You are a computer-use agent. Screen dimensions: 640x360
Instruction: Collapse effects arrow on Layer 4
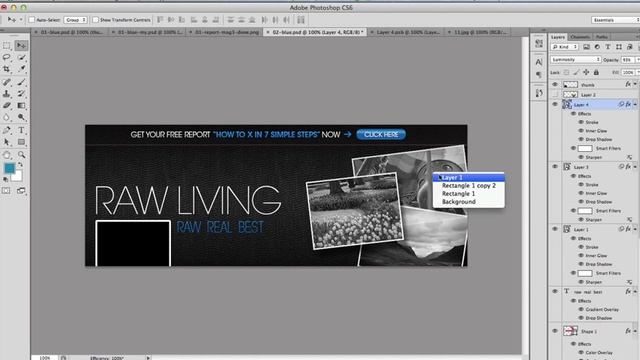[x=635, y=104]
